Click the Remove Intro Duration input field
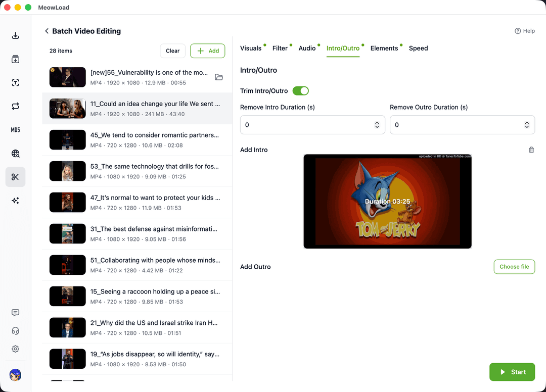546x392 pixels. (312, 125)
